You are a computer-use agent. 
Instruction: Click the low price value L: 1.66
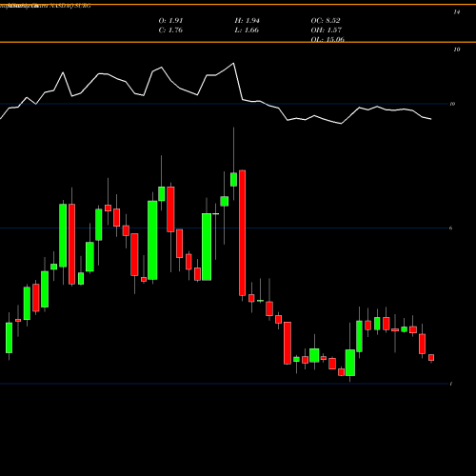pos(247,30)
